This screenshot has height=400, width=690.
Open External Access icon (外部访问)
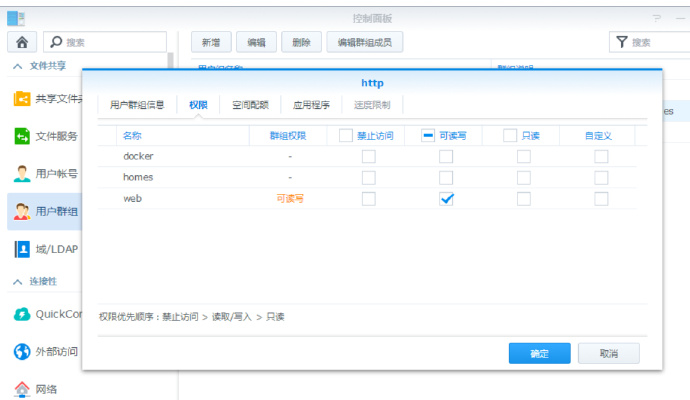click(22, 352)
